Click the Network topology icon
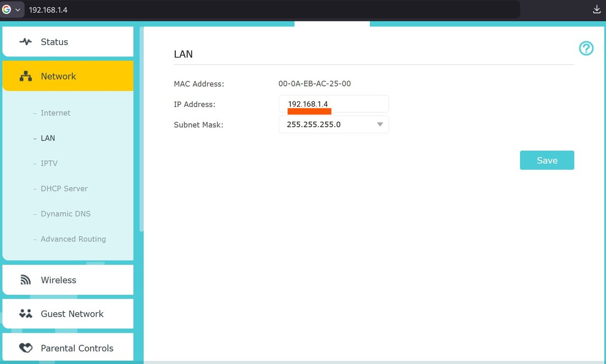Image resolution: width=606 pixels, height=364 pixels. (25, 76)
